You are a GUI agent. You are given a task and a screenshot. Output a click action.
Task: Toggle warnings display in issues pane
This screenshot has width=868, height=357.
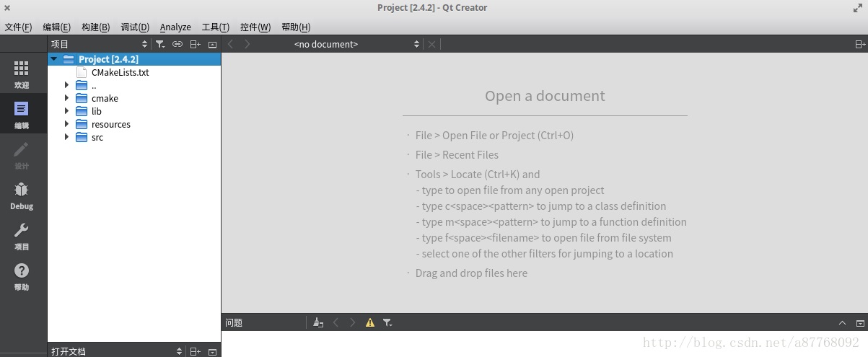(370, 322)
